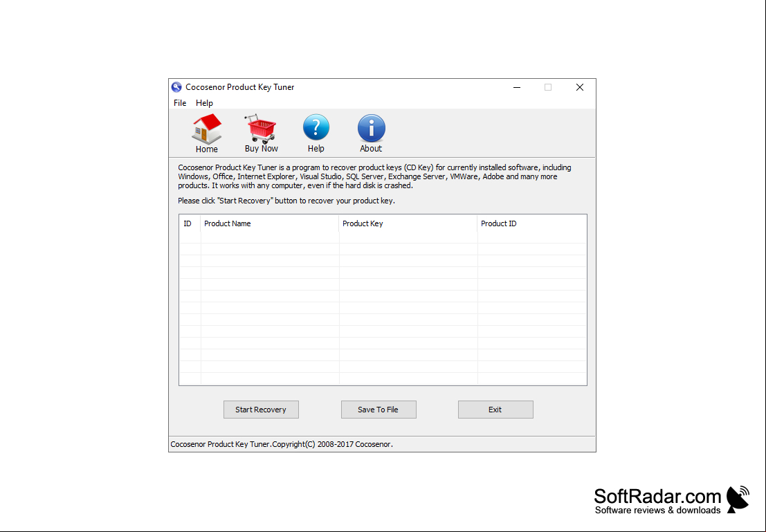Click the Save To File button
Screen dimensions: 766x532
pos(379,410)
